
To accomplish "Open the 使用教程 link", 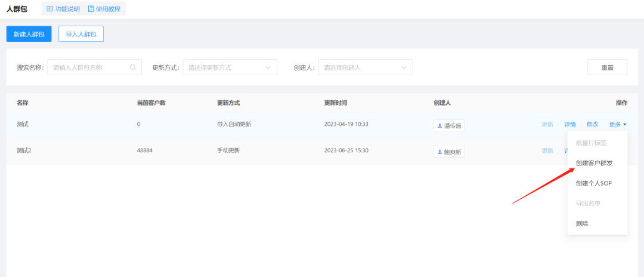I will point(104,8).
